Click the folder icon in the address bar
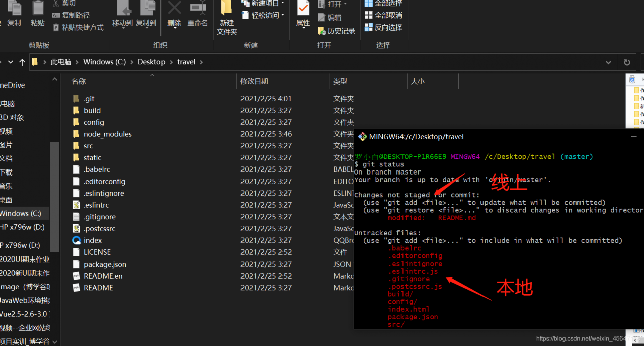This screenshot has width=644, height=346. (x=35, y=62)
